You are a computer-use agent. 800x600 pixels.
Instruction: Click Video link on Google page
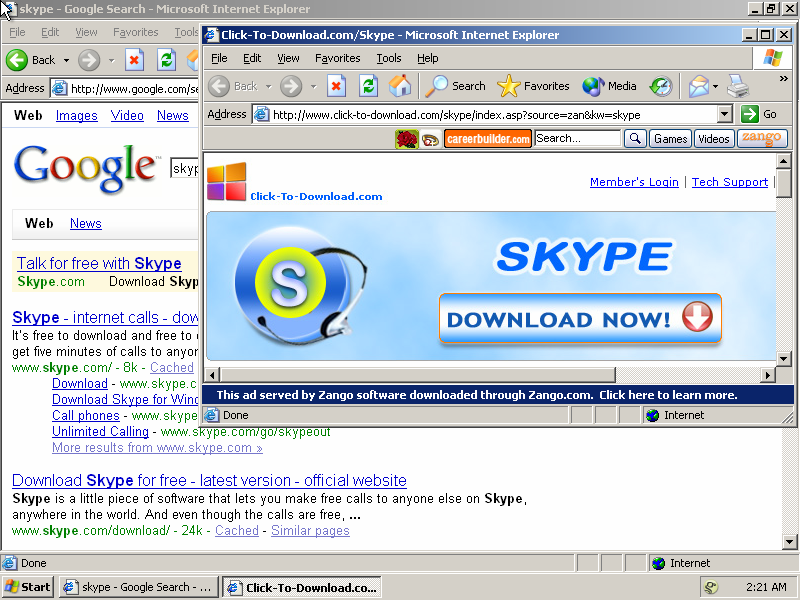coord(127,116)
